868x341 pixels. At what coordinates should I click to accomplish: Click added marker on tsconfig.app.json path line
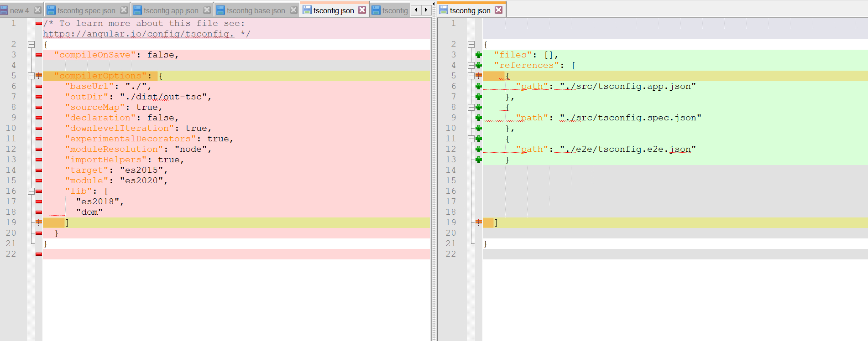[x=479, y=86]
